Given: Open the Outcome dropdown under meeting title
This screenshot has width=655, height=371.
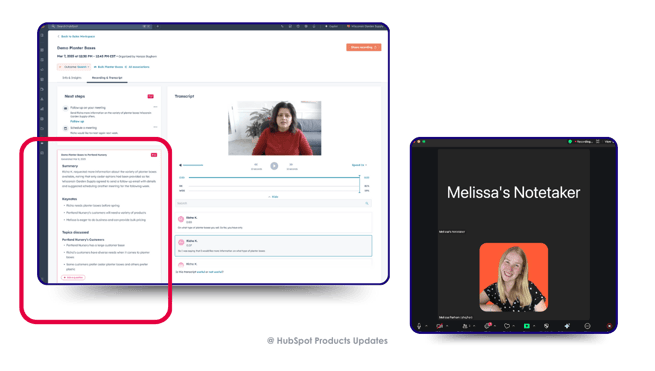Looking at the screenshot, I should pyautogui.click(x=74, y=67).
